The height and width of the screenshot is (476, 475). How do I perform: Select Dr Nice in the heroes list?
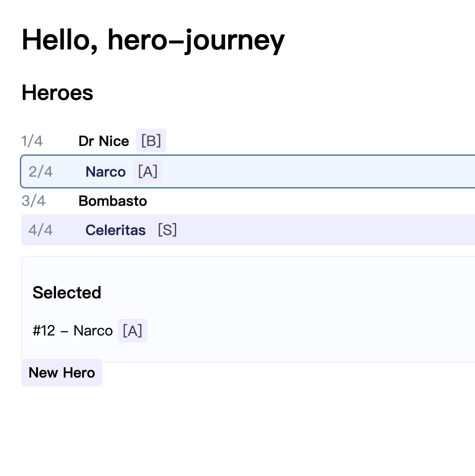pyautogui.click(x=103, y=142)
